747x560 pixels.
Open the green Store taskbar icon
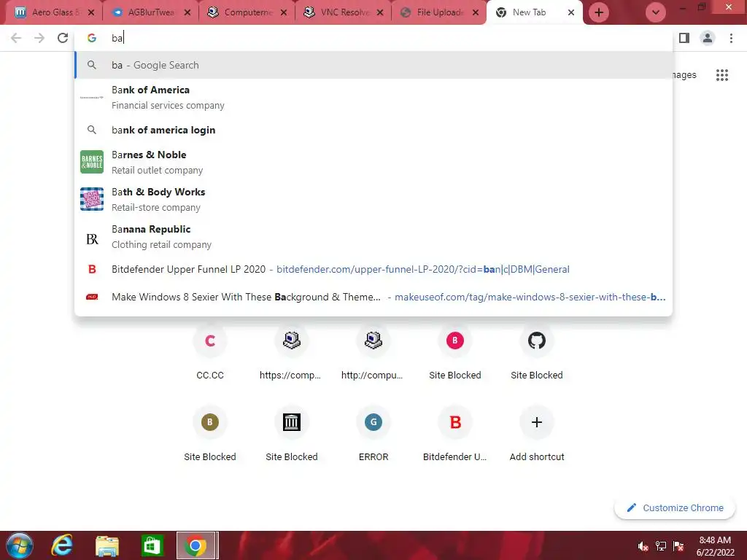coord(152,545)
